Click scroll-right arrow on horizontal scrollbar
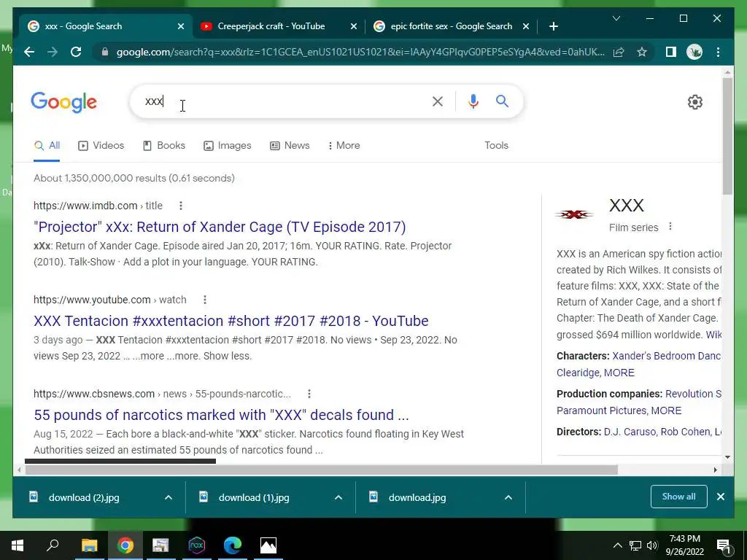Image resolution: width=747 pixels, height=560 pixels. [x=715, y=470]
